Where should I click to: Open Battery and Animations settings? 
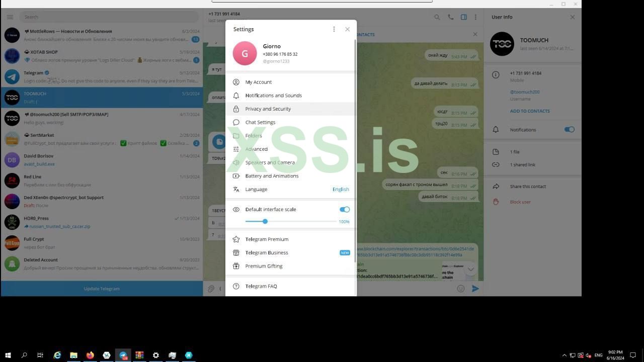click(x=291, y=176)
